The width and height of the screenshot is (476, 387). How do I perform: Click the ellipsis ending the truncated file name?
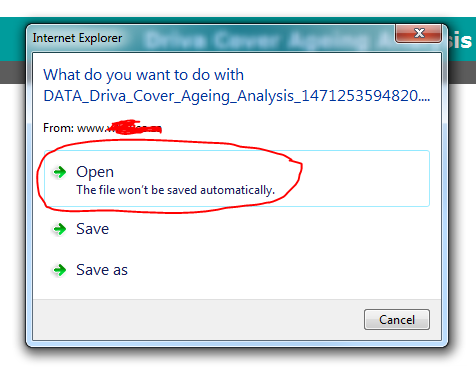click(x=424, y=97)
